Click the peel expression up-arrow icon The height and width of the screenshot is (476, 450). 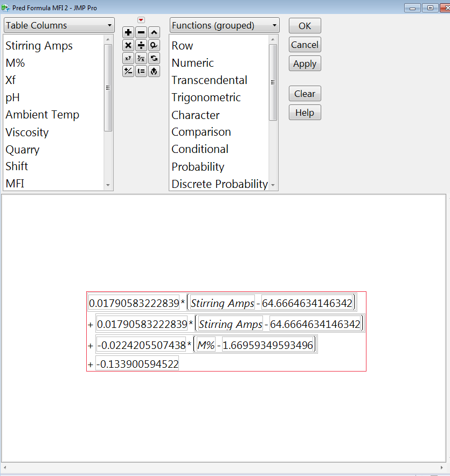coord(154,71)
